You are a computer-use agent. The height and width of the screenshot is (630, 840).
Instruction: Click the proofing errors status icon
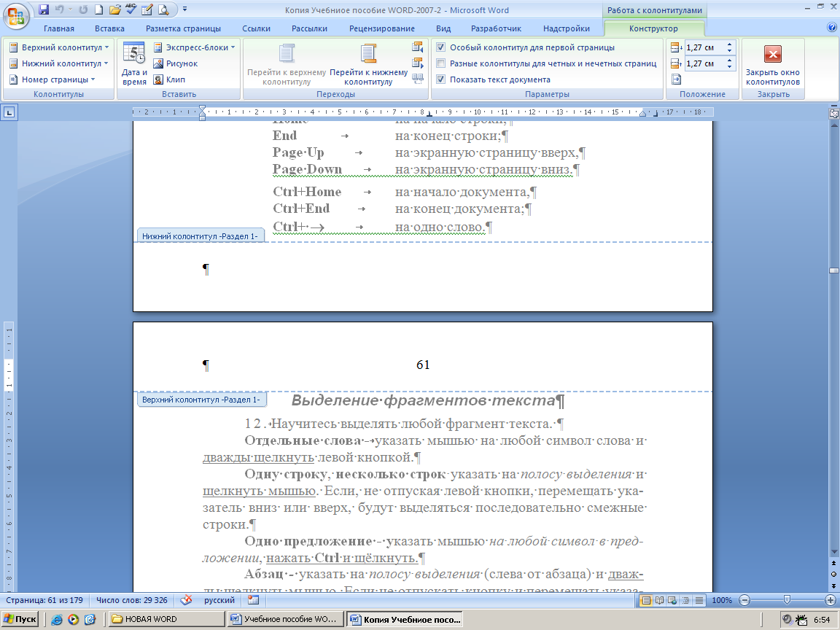coord(186,600)
